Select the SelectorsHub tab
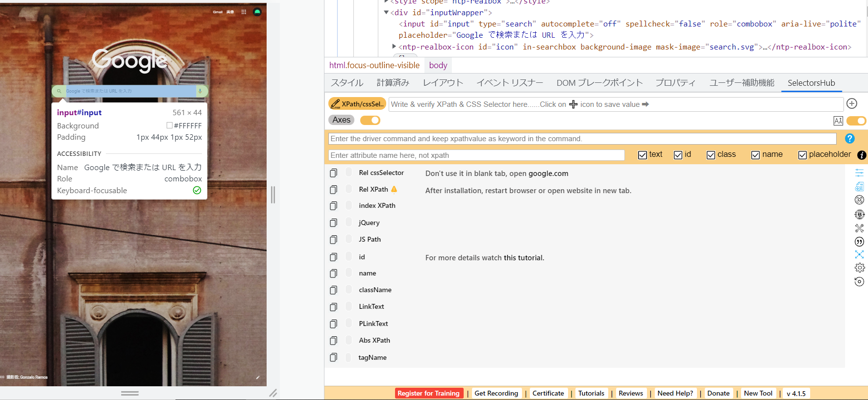 pyautogui.click(x=811, y=83)
